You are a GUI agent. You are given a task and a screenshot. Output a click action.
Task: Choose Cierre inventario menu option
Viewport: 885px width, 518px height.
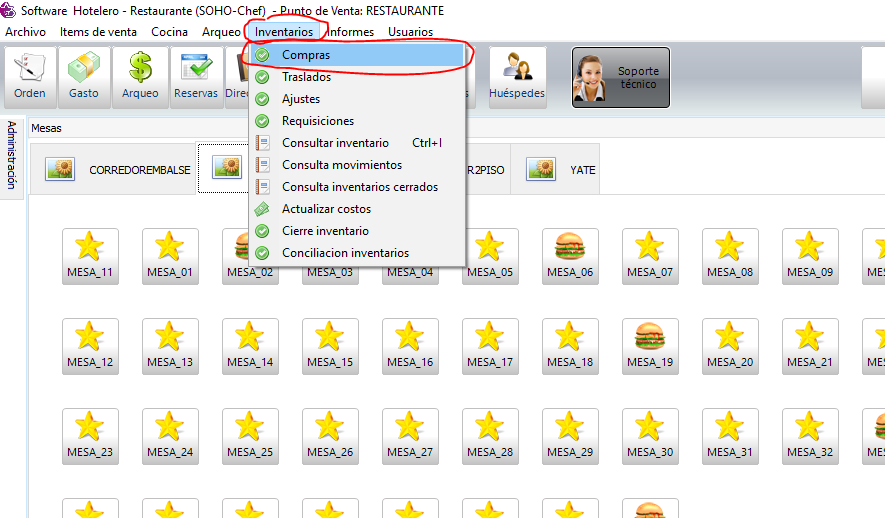[x=325, y=231]
